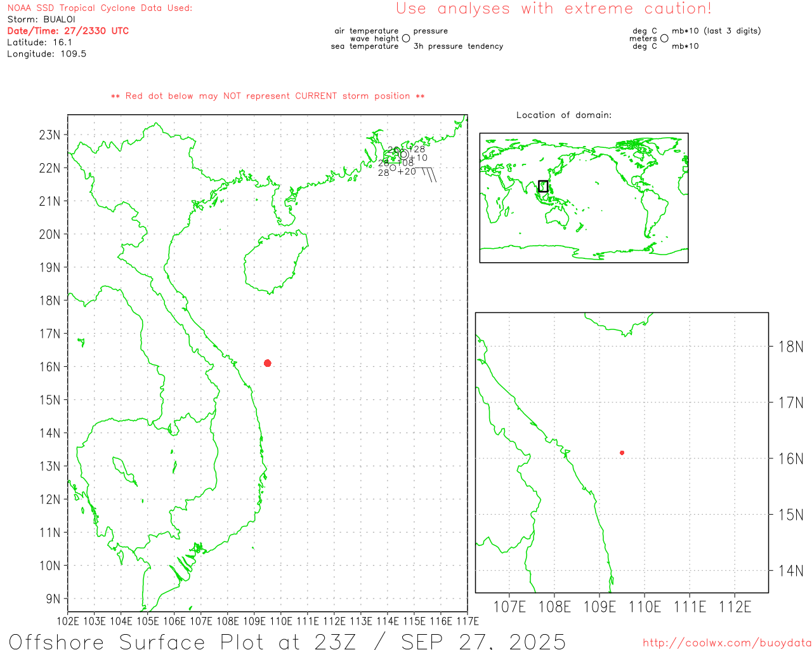812x650 pixels.
Task: Click the 'Longitude: 109.5' value
Action: point(46,54)
